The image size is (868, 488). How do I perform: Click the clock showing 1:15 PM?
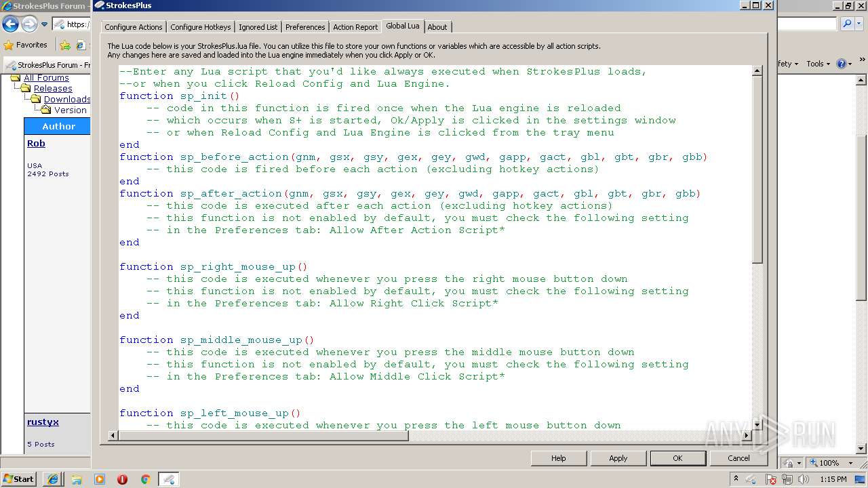click(833, 479)
